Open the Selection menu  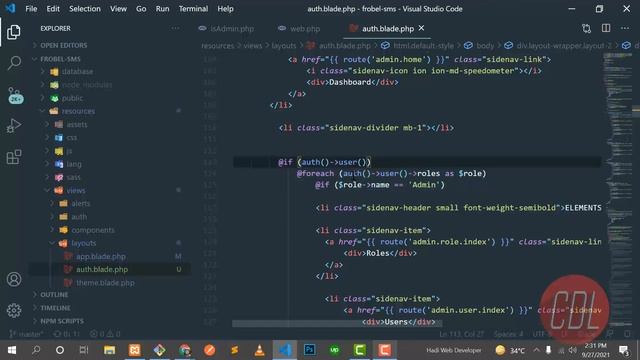point(84,9)
